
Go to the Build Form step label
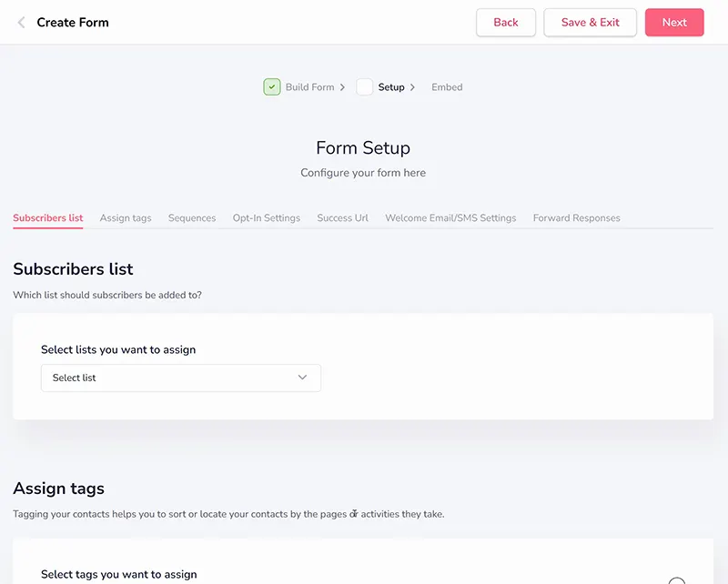click(x=309, y=87)
